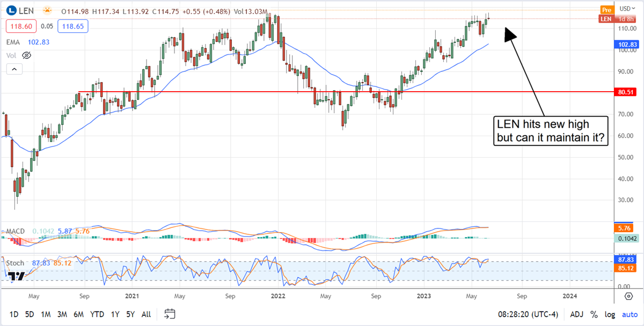Toggle percent scale mode

594,314
